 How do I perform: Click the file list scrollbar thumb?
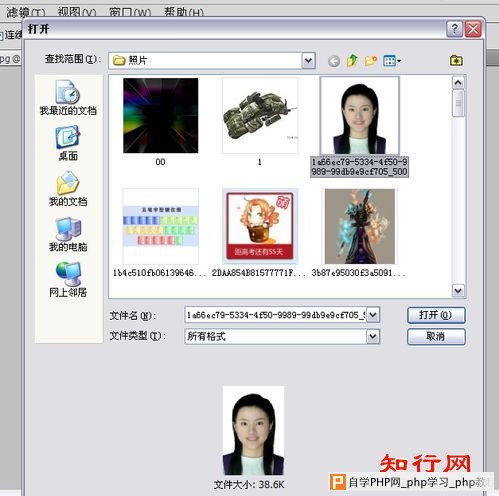458,103
